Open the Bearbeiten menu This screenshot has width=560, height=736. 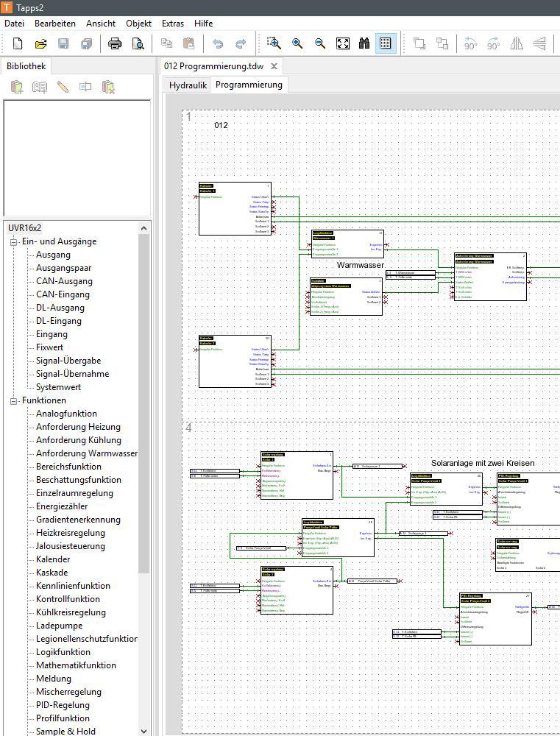[55, 23]
